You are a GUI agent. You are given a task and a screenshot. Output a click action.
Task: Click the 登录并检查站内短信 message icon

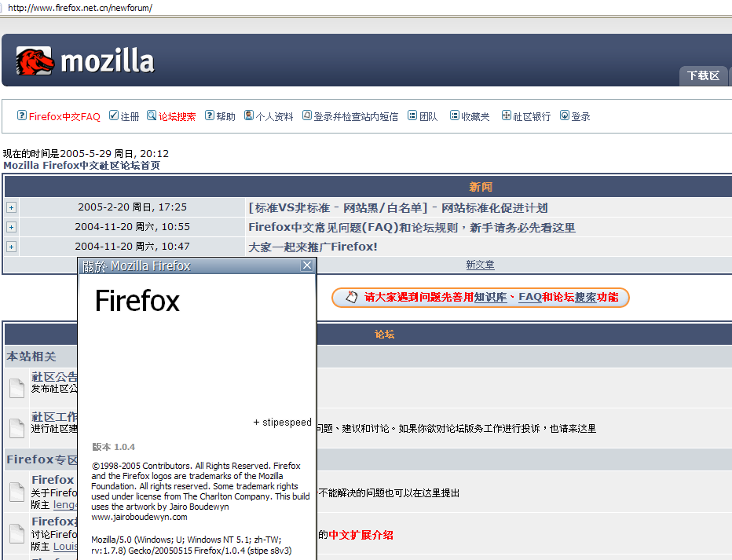point(307,115)
